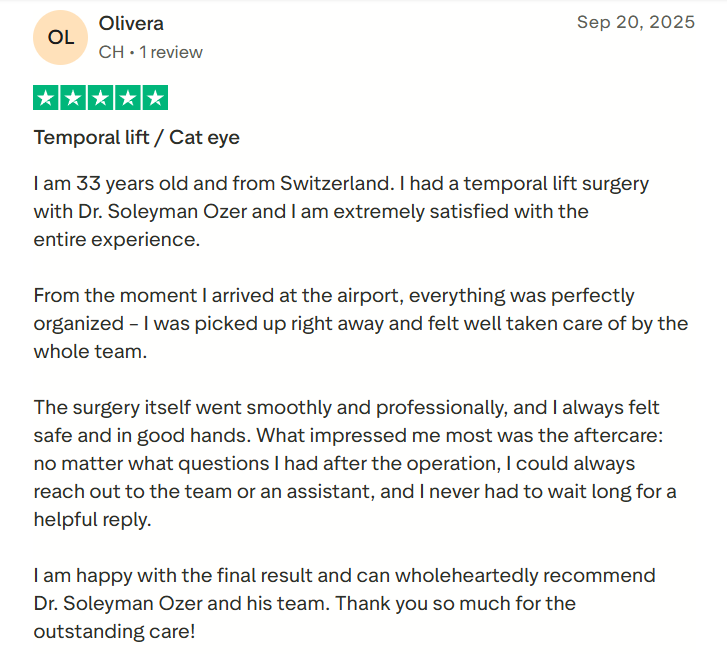The width and height of the screenshot is (727, 654).
Task: Click the first green rating star
Action: click(46, 98)
